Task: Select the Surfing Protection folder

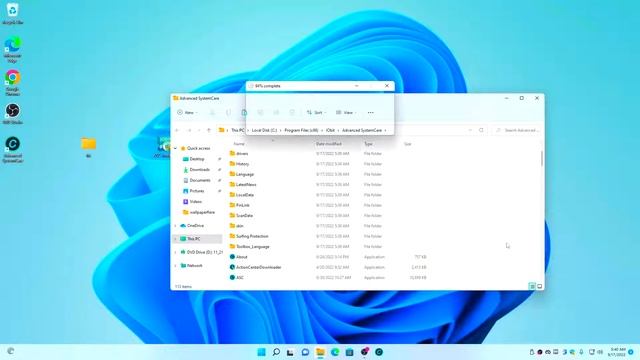Action: 252,236
